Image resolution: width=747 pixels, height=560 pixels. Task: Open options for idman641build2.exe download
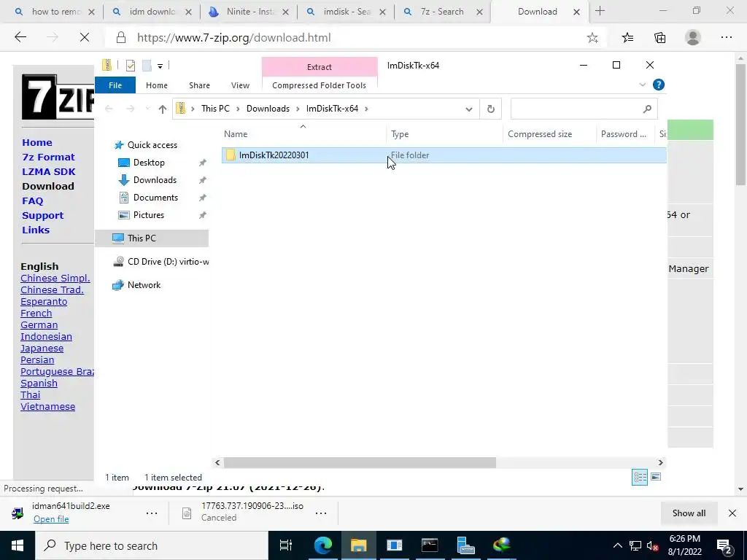pyautogui.click(x=152, y=513)
